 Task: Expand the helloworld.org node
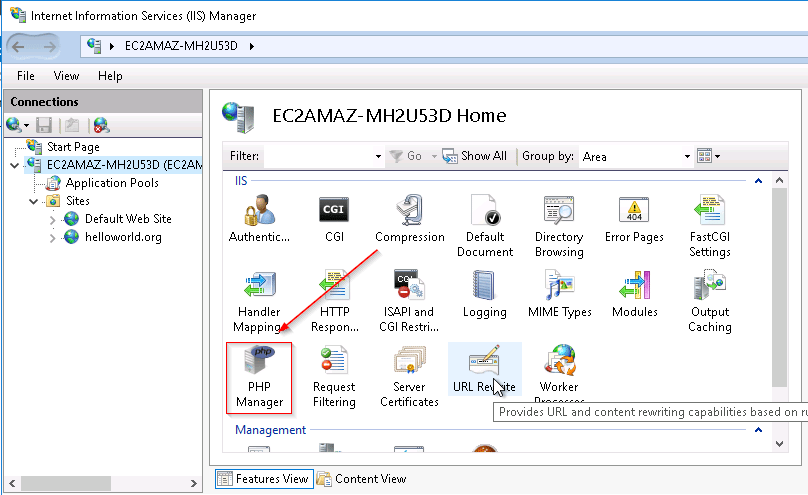pyautogui.click(x=53, y=238)
